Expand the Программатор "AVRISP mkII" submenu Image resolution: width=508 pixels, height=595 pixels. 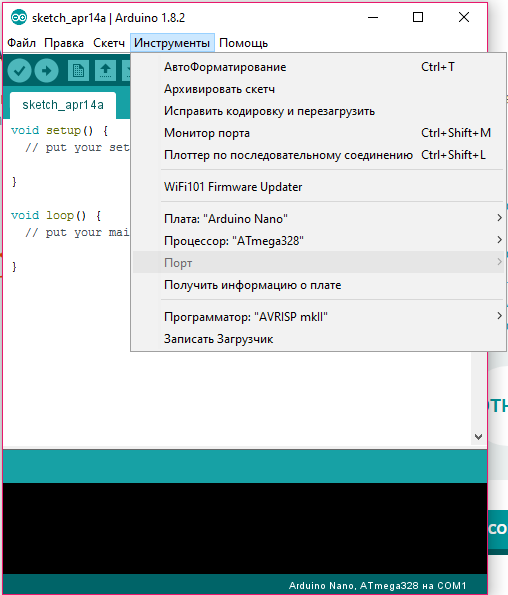click(318, 316)
